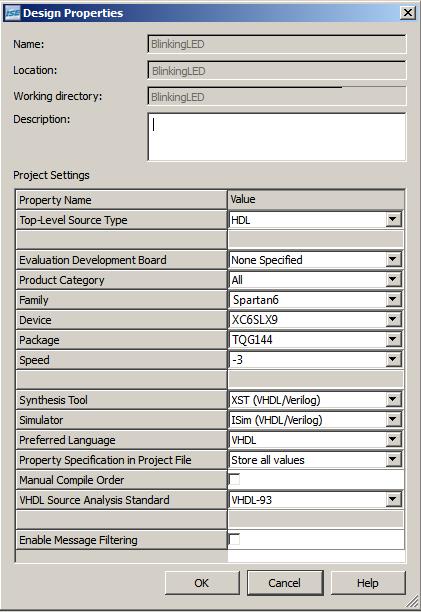The width and height of the screenshot is (421, 612).
Task: Open Help for Design Properties
Action: (x=368, y=583)
